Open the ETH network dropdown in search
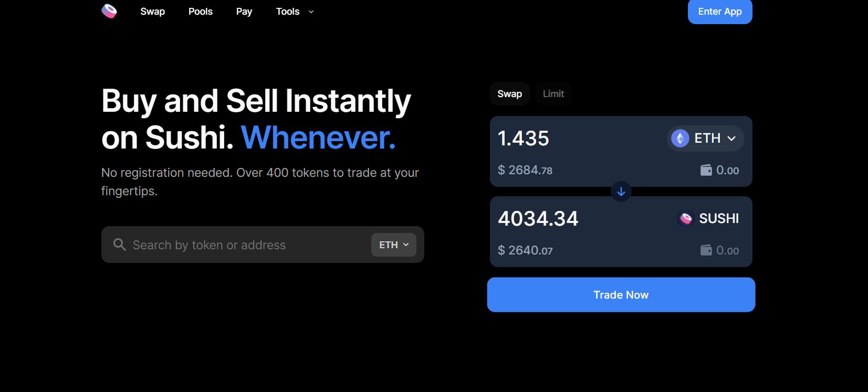 pos(393,245)
